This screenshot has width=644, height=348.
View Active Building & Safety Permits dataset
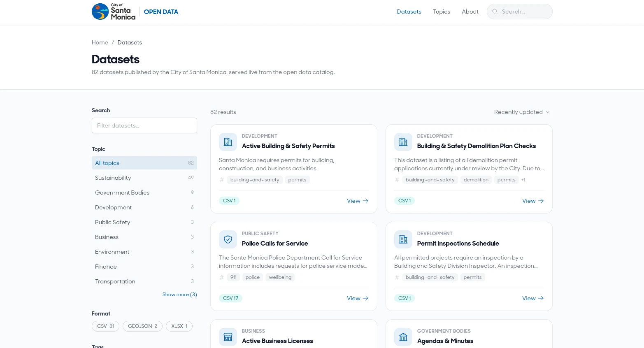(358, 201)
